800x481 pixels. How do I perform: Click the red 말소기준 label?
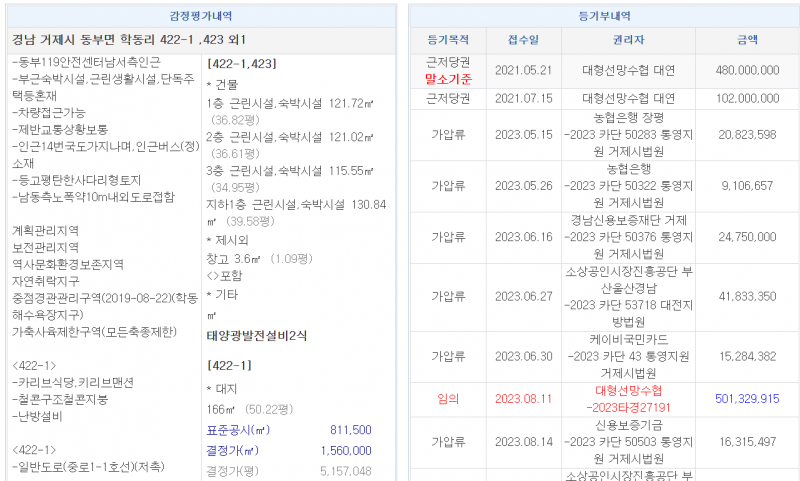(x=448, y=78)
